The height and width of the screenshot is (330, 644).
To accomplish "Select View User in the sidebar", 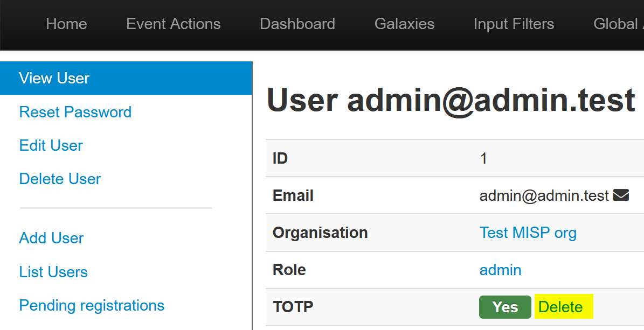I will coord(54,79).
